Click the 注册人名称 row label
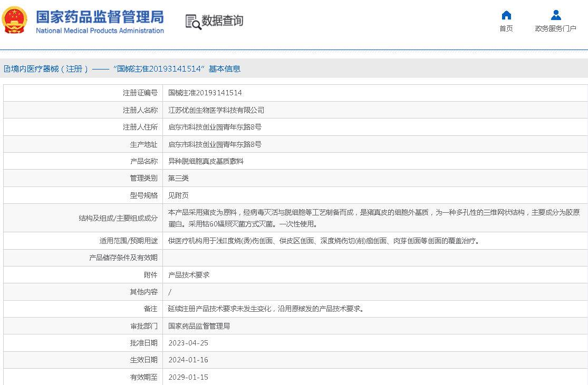This screenshot has width=588, height=385. click(x=140, y=110)
